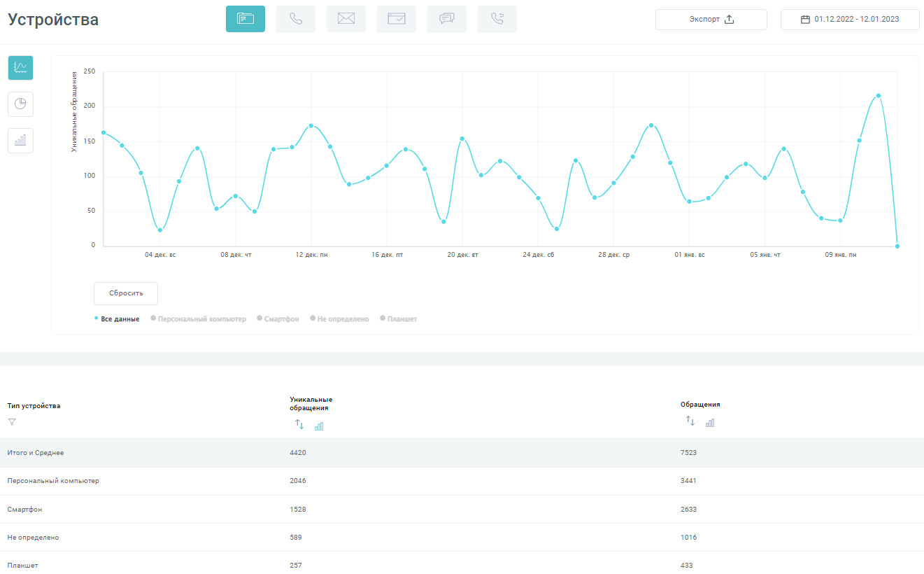Open the date range picker
Screen dimensions: 924x574
tap(850, 20)
